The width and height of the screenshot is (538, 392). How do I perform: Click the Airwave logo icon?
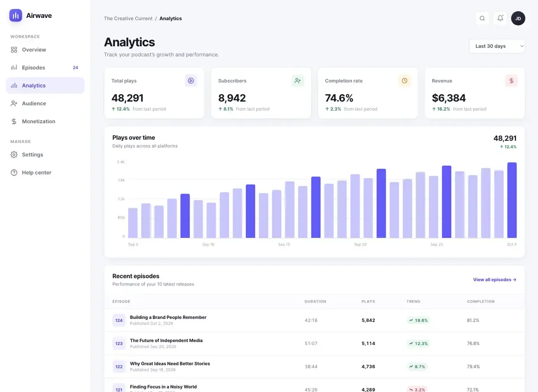16,16
